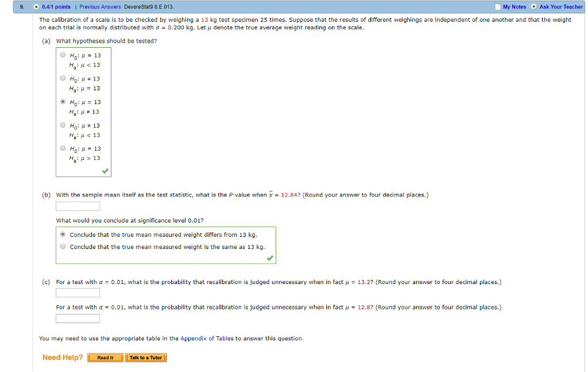This screenshot has width=588, height=372.
Task: Click the answer box for μ = 13.2
Action: (x=78, y=293)
